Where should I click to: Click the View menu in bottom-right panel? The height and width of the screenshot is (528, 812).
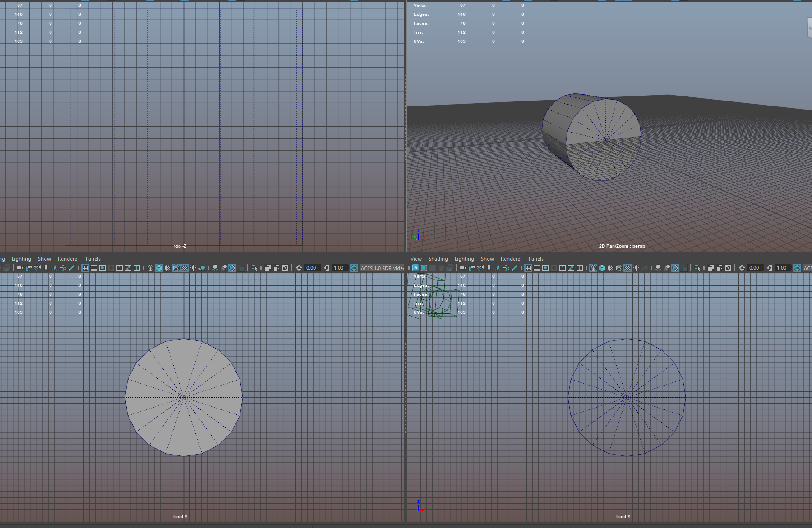pos(416,259)
